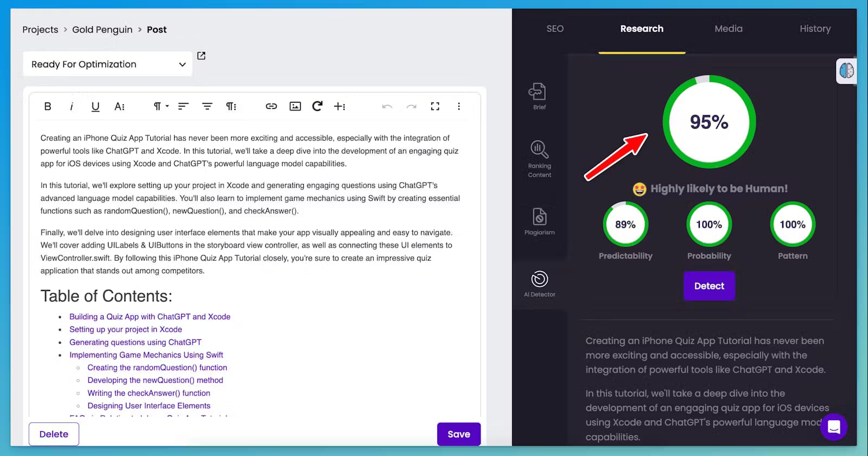The width and height of the screenshot is (868, 456).
Task: Switch to the History tab
Action: tap(815, 29)
